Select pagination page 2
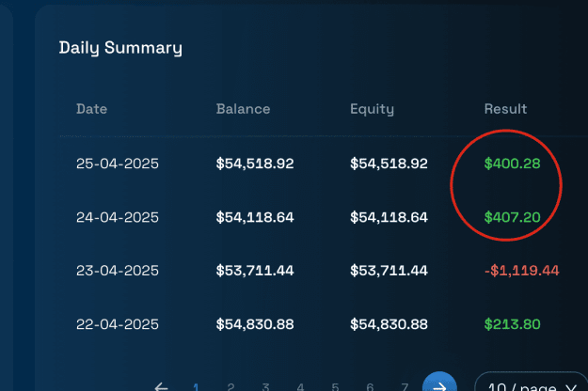Viewport: 588px width, 391px height. pos(230,386)
